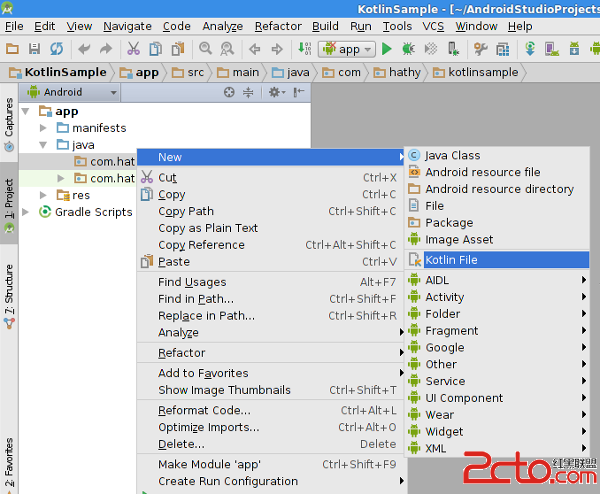The width and height of the screenshot is (600, 494).
Task: Choose Copy Path from context menu
Action: click(270, 211)
